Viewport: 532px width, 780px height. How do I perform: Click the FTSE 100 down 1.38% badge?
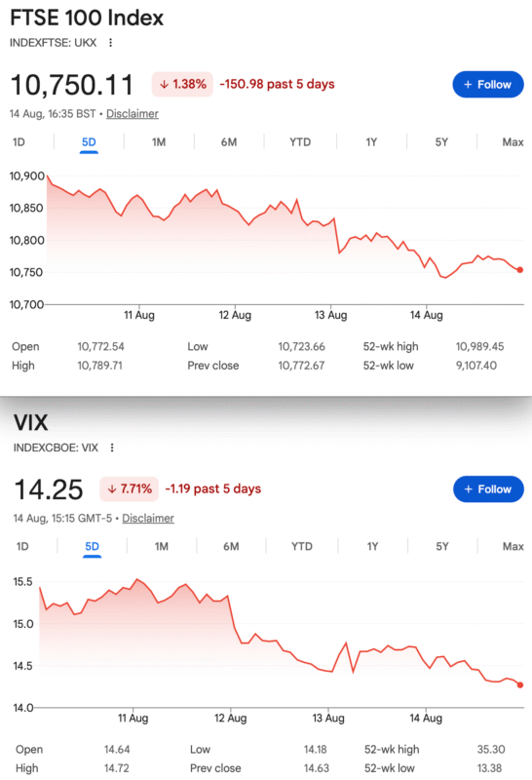(x=182, y=84)
